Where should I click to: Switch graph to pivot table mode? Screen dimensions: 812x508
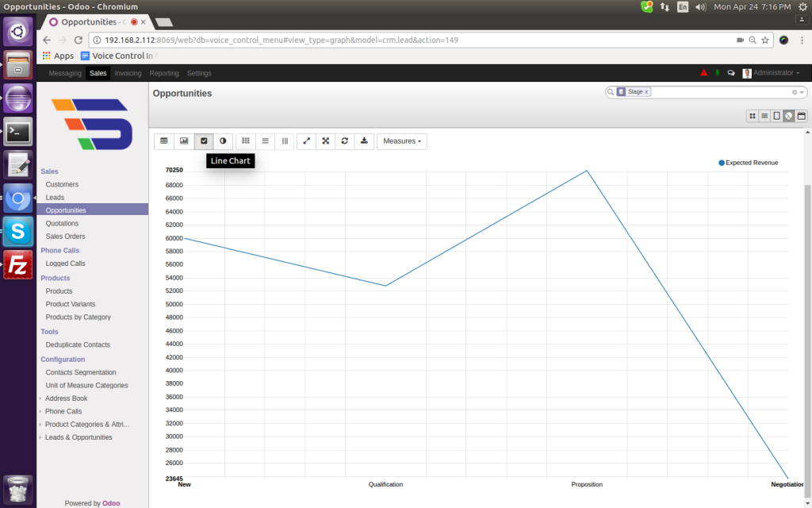click(x=164, y=141)
